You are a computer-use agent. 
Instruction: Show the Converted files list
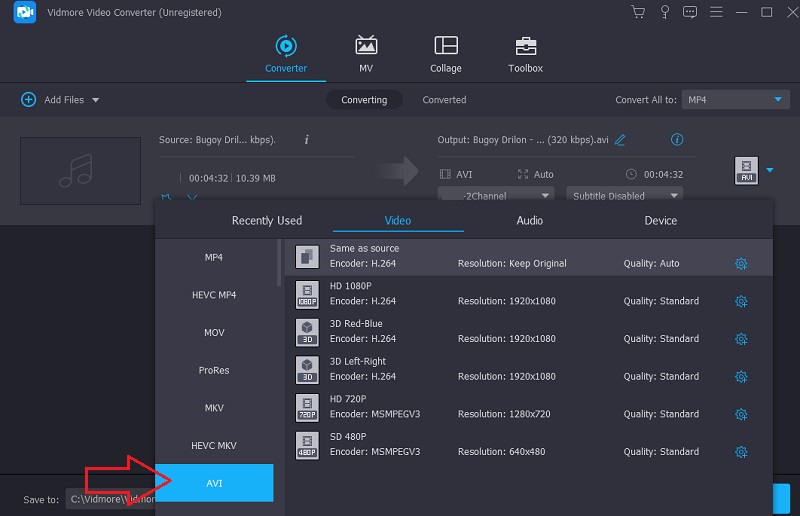click(444, 100)
